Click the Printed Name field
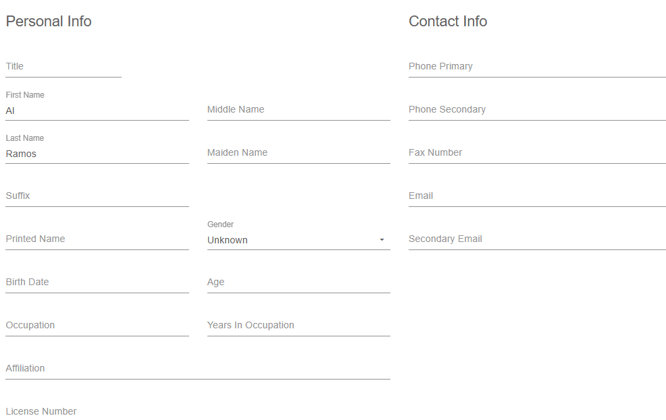The image size is (666, 420). [x=97, y=239]
